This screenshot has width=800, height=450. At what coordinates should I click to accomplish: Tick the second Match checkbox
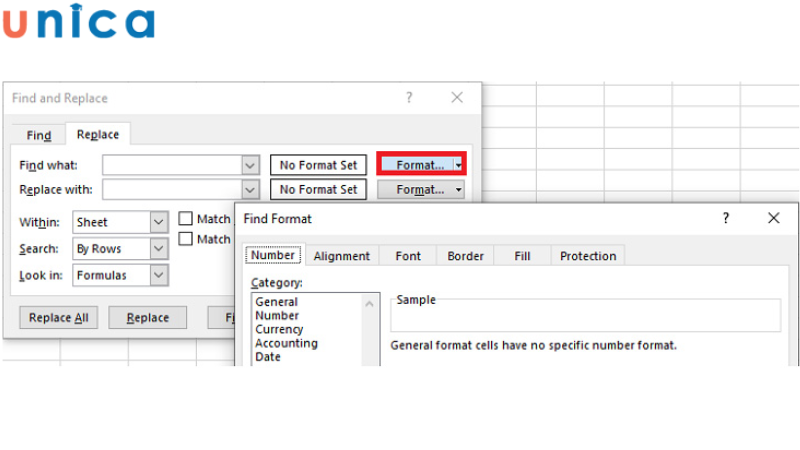(x=186, y=239)
